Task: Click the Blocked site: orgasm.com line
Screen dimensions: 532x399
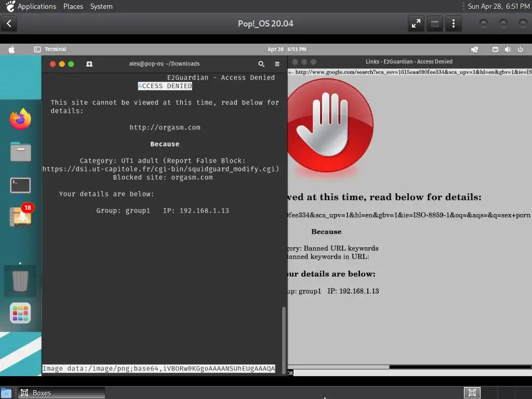Action: click(x=163, y=178)
